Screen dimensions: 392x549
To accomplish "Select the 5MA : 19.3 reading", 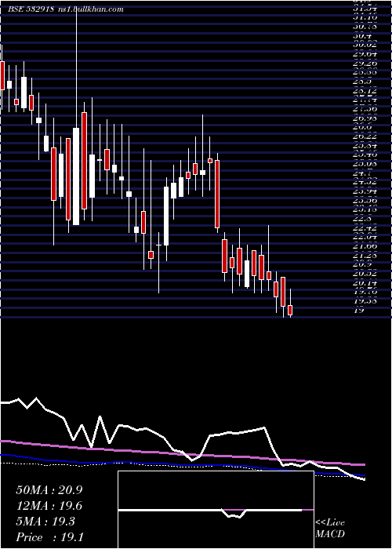I will pos(45,522).
